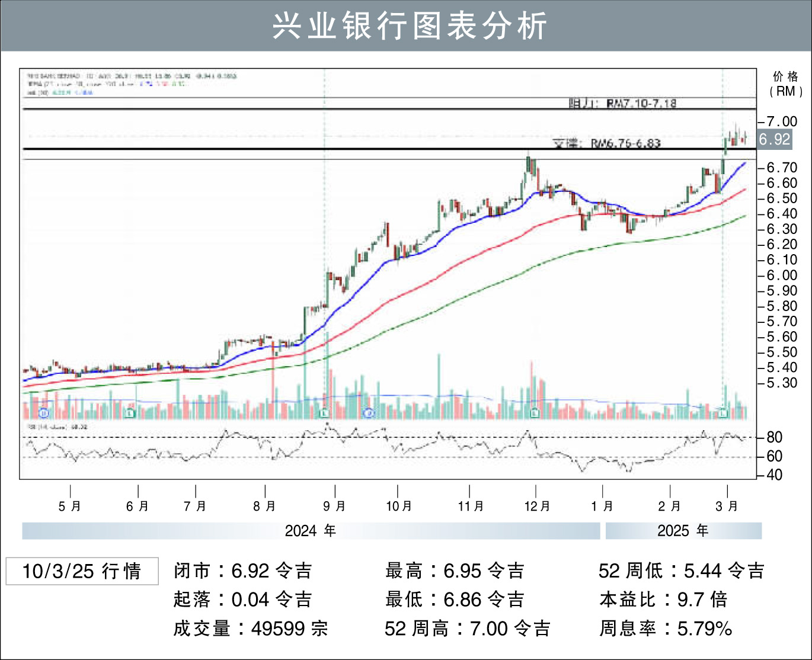Image resolution: width=812 pixels, height=660 pixels.
Task: Click the 8 月 month label
Action: click(264, 507)
